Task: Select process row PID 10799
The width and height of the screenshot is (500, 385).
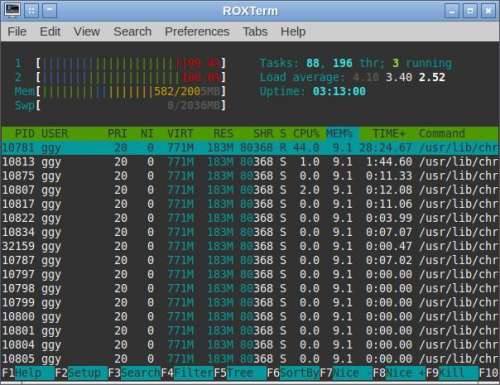Action: click(x=250, y=303)
